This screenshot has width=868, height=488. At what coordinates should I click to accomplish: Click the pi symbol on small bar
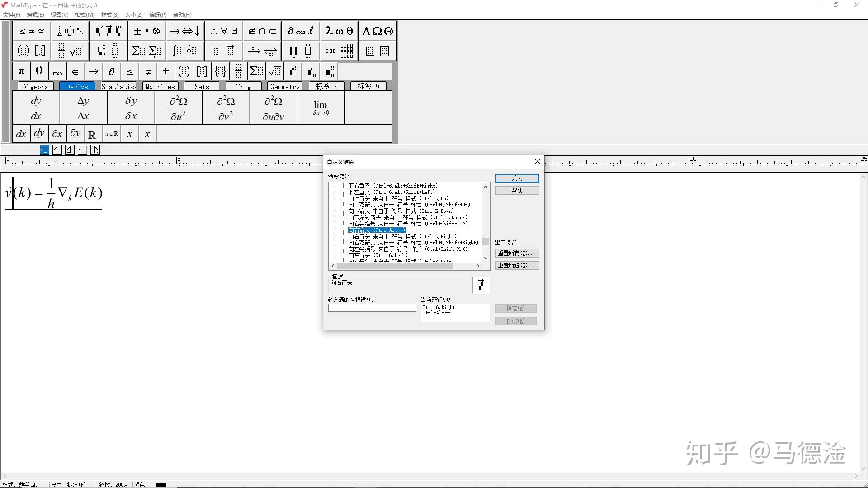pos(21,71)
